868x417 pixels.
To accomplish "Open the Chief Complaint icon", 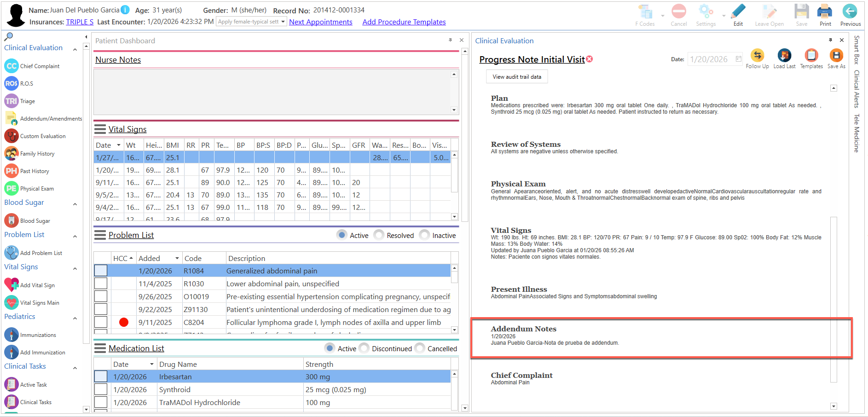I will click(x=12, y=66).
